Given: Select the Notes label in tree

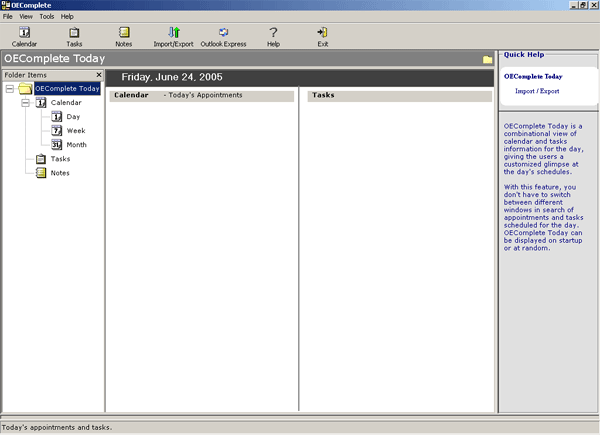Looking at the screenshot, I should click(60, 173).
